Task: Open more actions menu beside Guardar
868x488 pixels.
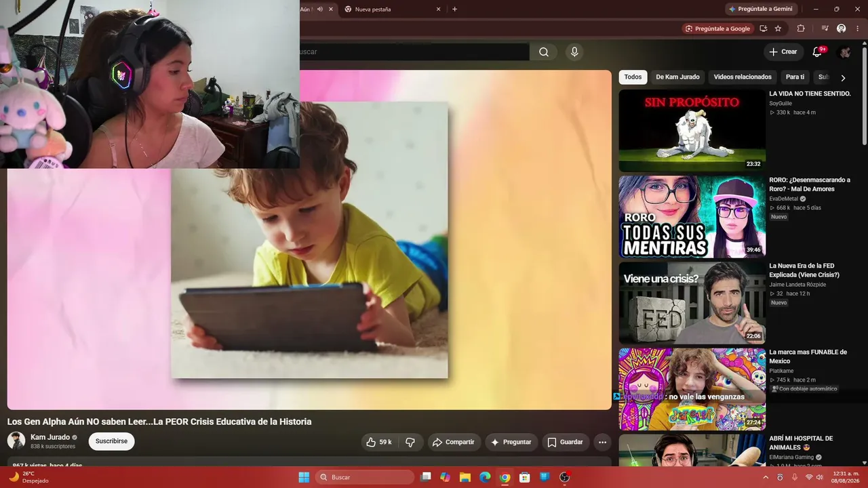Action: tap(602, 442)
